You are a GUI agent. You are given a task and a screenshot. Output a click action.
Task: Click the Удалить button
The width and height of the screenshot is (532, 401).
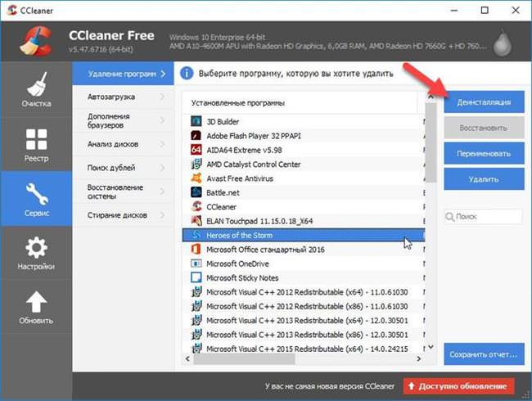click(x=485, y=179)
